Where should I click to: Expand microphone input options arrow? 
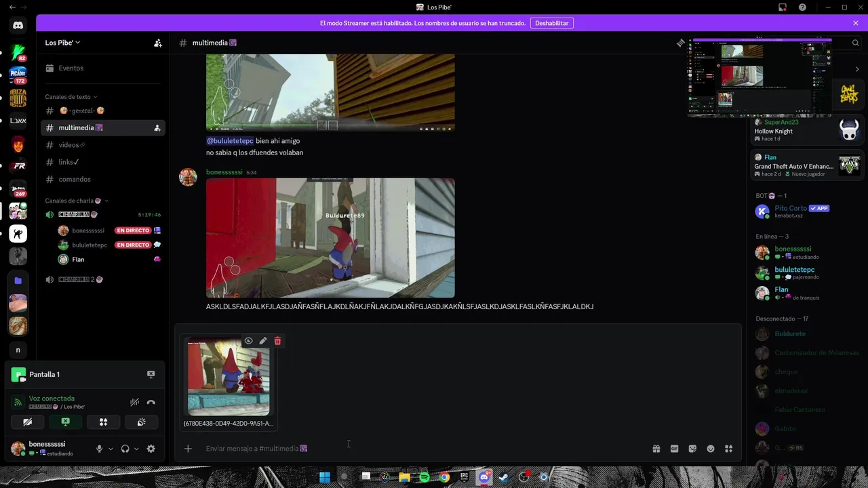111,449
